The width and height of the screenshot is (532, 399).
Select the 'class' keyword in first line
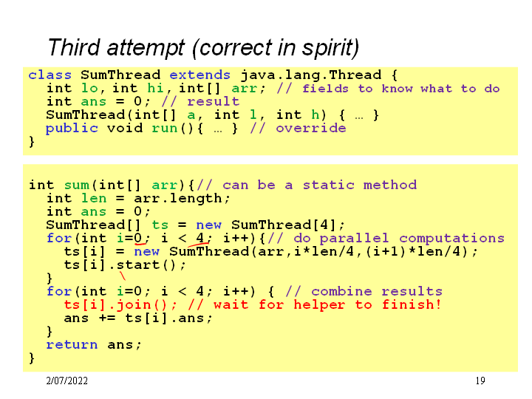(50, 75)
